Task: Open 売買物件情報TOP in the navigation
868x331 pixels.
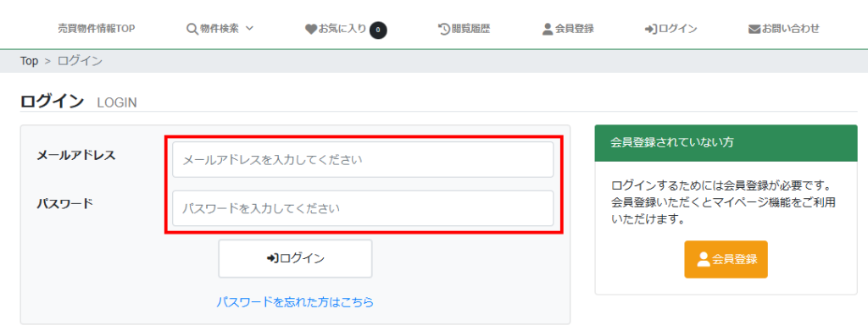Action: tap(97, 29)
